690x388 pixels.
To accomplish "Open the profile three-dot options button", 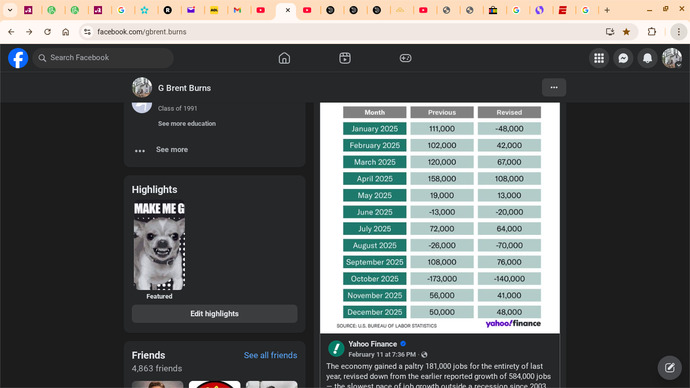I will pyautogui.click(x=554, y=88).
